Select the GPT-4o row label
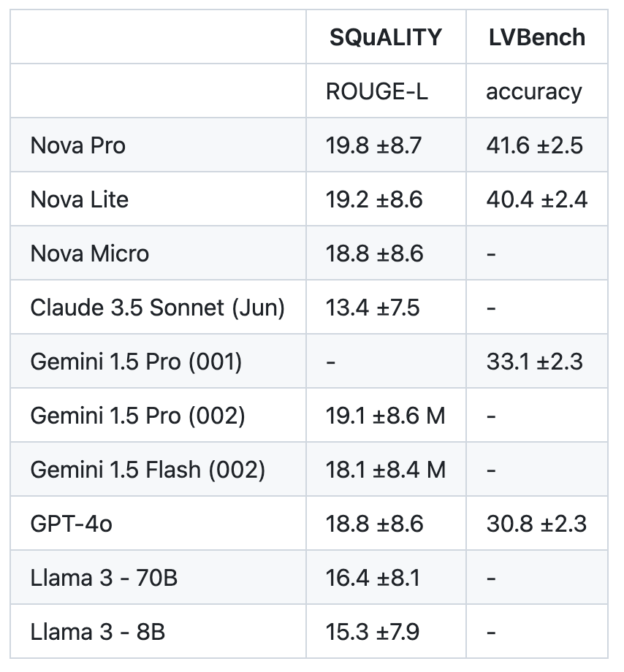624x672 pixels. point(72,524)
